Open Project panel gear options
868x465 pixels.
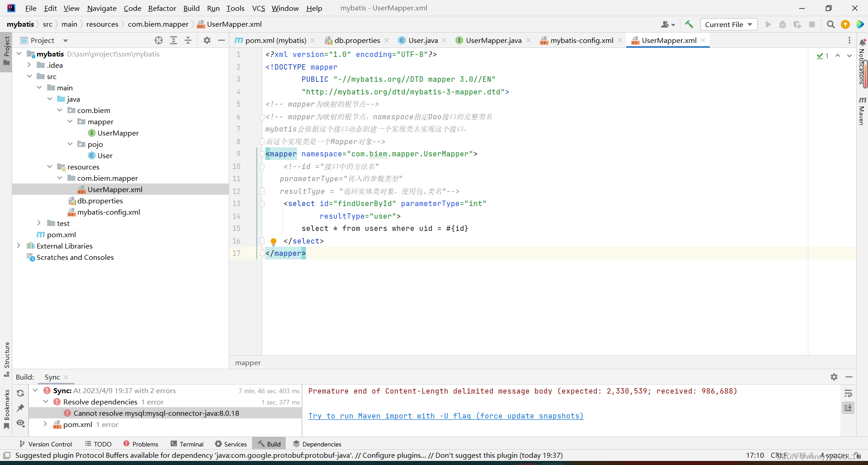click(x=207, y=40)
